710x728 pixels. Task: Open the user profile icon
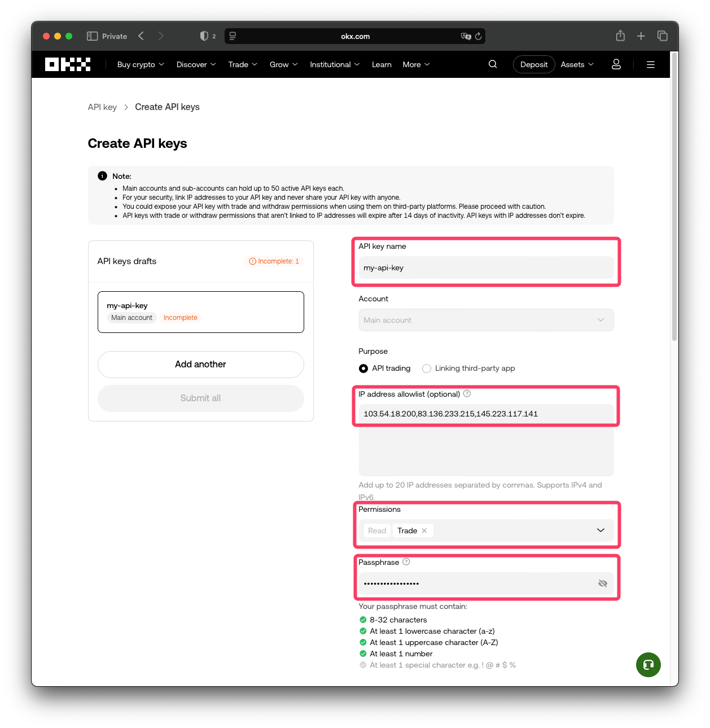(616, 64)
